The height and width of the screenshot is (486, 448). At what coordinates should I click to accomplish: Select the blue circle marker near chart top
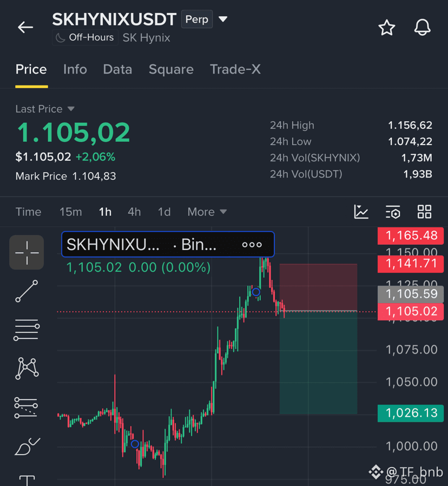click(256, 292)
